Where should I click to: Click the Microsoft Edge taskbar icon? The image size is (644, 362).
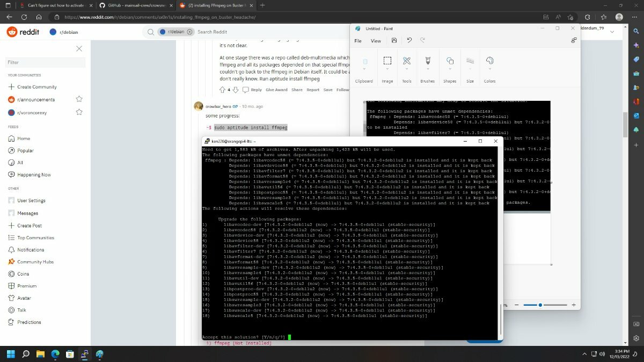(55, 354)
